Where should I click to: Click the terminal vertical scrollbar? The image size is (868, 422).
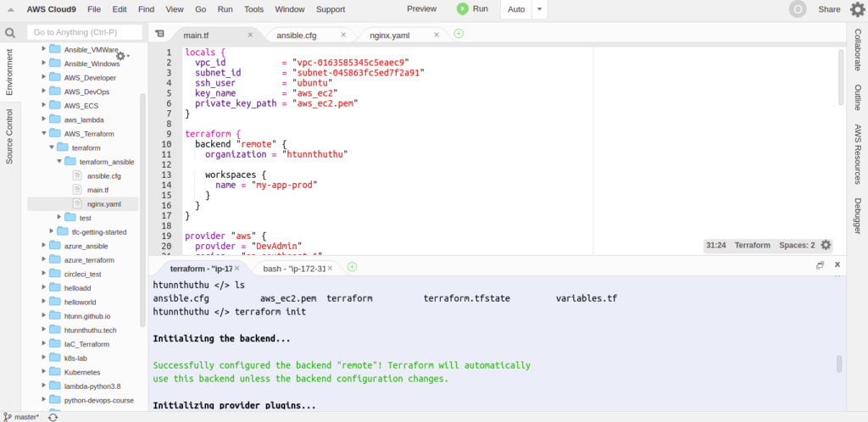point(839,364)
